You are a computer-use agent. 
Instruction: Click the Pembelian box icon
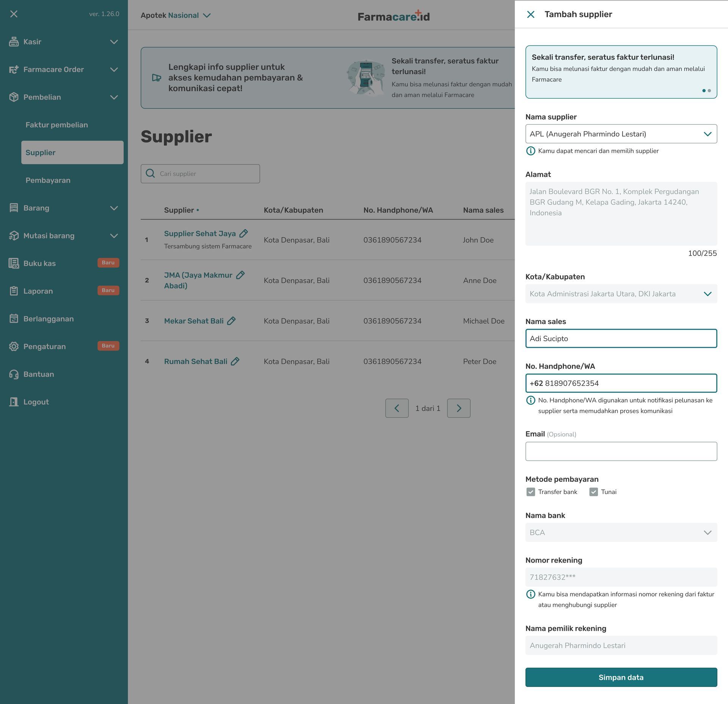[14, 97]
